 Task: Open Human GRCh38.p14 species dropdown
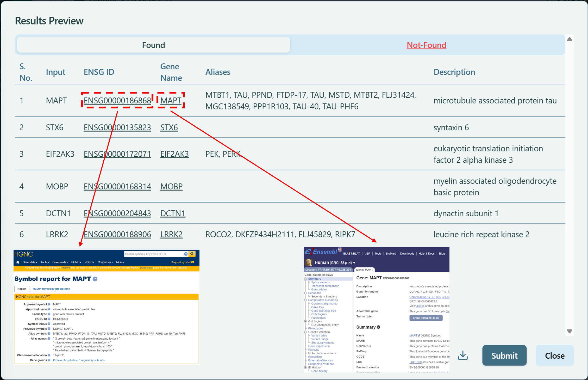tap(354, 263)
